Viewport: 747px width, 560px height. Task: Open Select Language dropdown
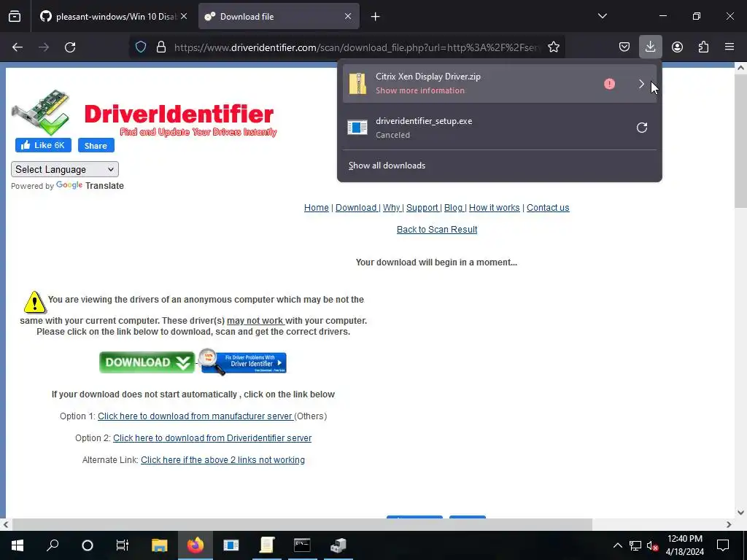(x=65, y=169)
